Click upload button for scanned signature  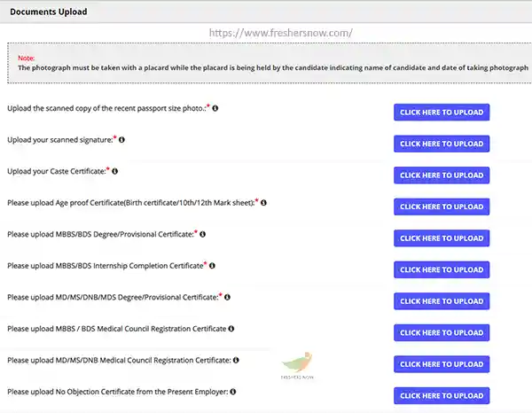coord(442,144)
